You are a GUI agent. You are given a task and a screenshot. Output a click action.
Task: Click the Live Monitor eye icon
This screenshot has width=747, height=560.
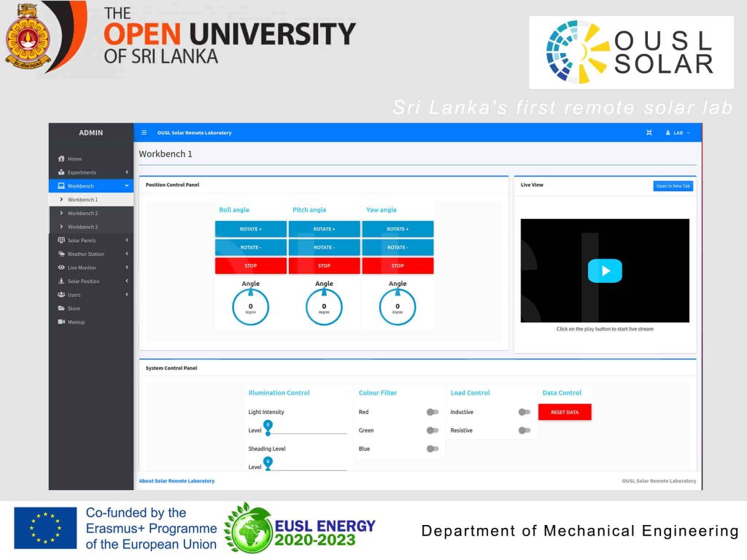point(61,268)
